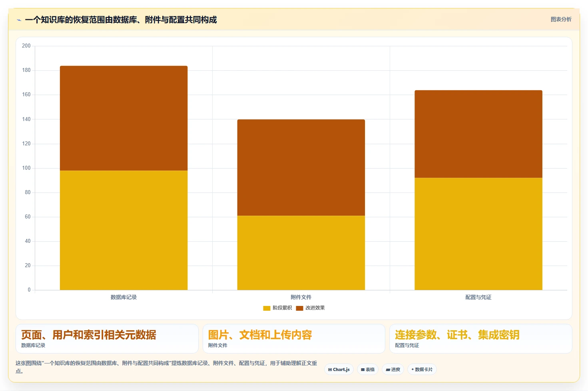
Task: Open the 页面、用户和索引相关元数据 card
Action: (x=107, y=339)
